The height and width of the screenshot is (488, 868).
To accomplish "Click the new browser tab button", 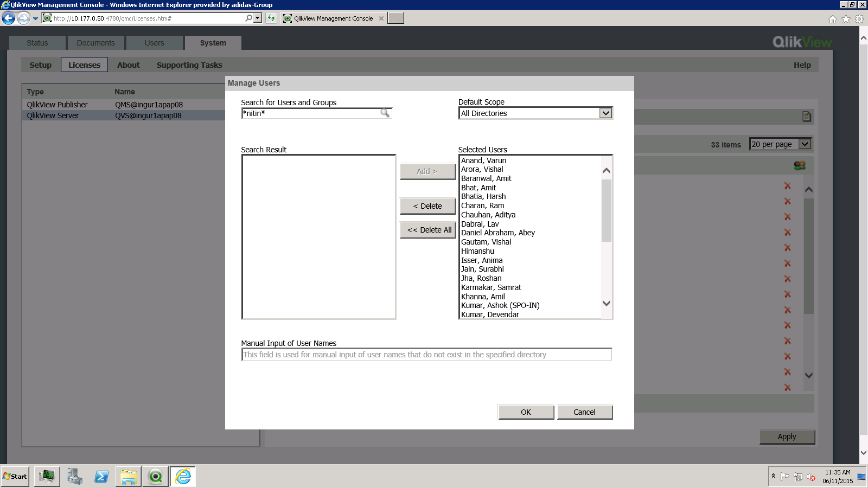I will point(396,18).
